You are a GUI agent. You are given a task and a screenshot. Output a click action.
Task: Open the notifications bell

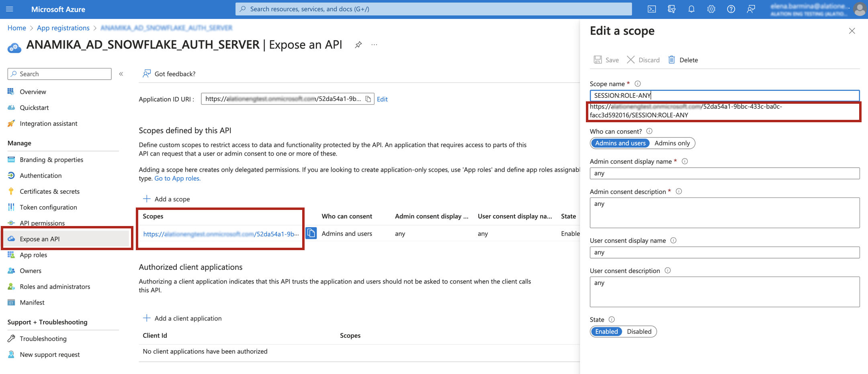pyautogui.click(x=691, y=9)
